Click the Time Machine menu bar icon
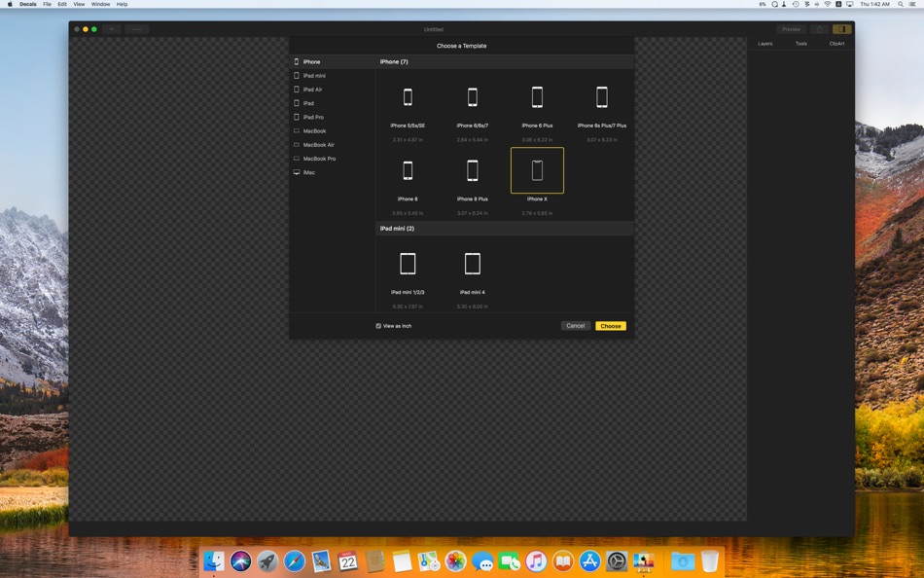The width and height of the screenshot is (924, 578). click(x=796, y=4)
